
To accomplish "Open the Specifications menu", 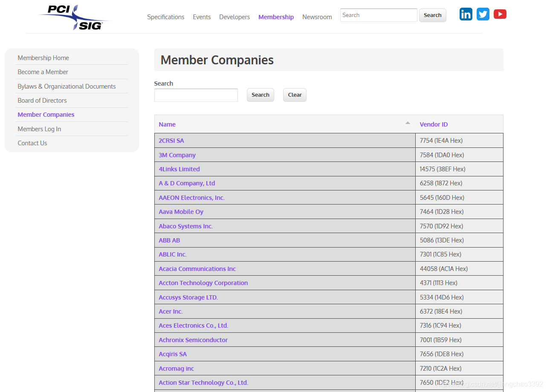I will tap(166, 17).
